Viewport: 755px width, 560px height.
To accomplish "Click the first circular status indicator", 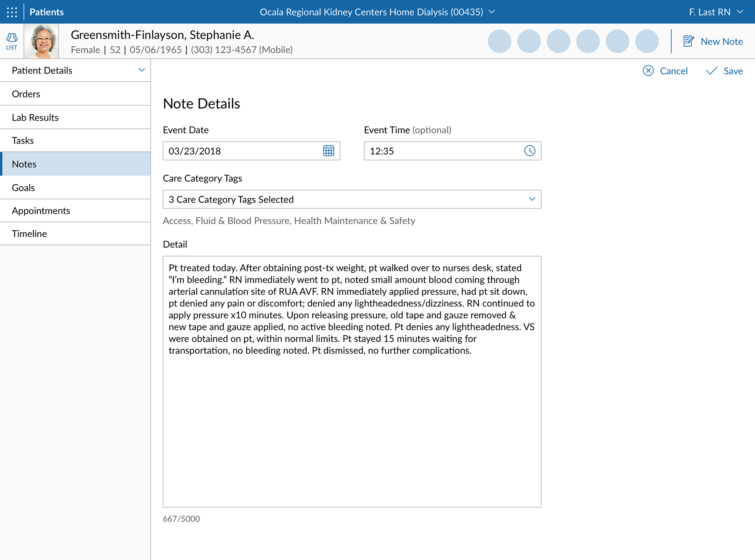I will (499, 41).
